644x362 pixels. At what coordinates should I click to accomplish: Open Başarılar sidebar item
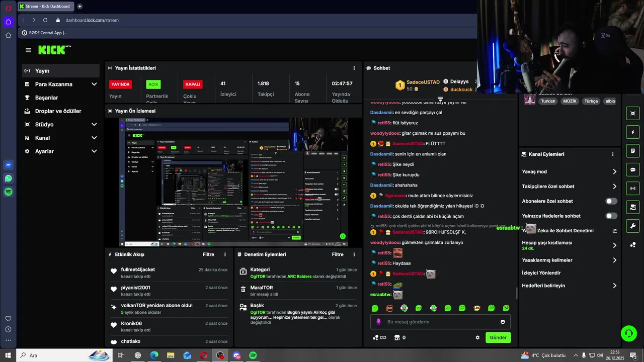pyautogui.click(x=61, y=98)
